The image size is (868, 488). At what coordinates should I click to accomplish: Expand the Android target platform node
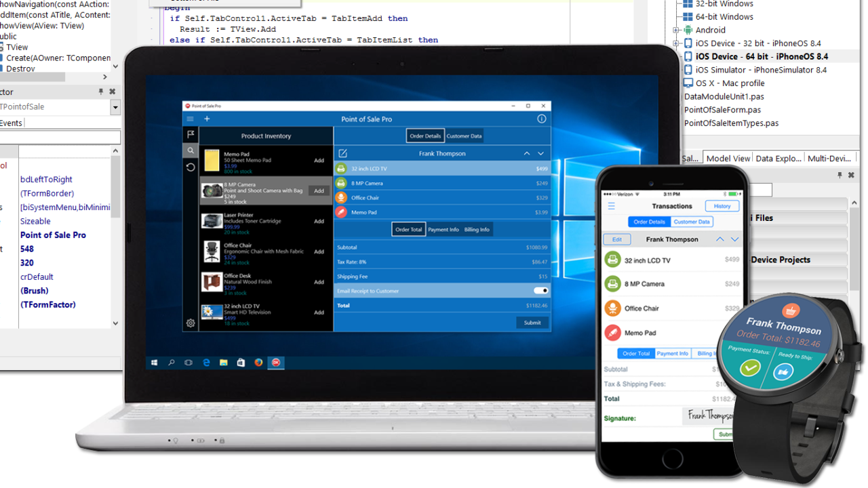pos(676,30)
